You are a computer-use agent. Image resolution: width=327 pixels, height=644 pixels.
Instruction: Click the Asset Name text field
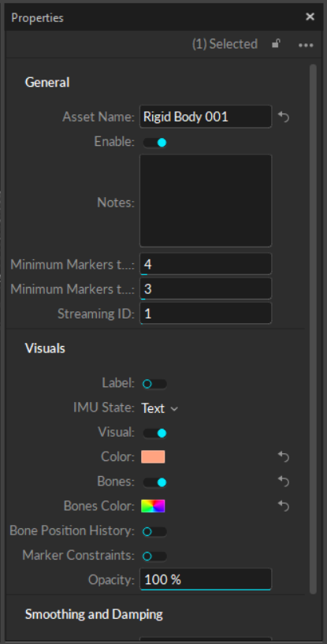206,117
